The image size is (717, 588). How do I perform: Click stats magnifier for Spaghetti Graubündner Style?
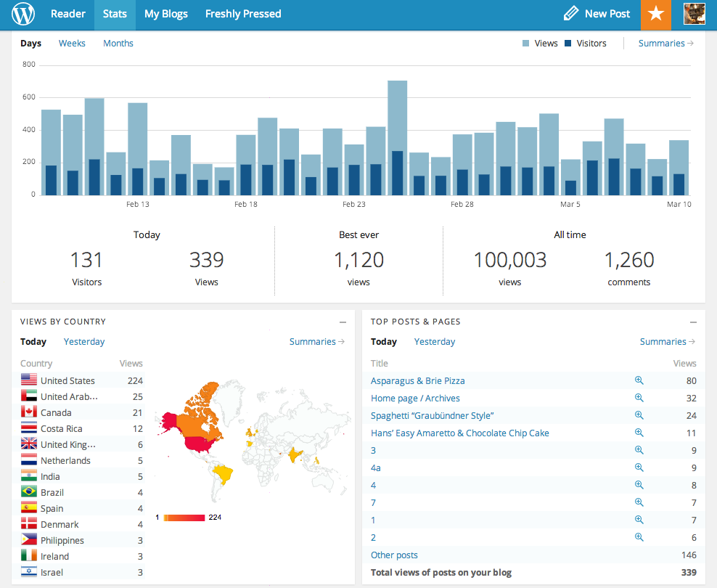pyautogui.click(x=639, y=415)
